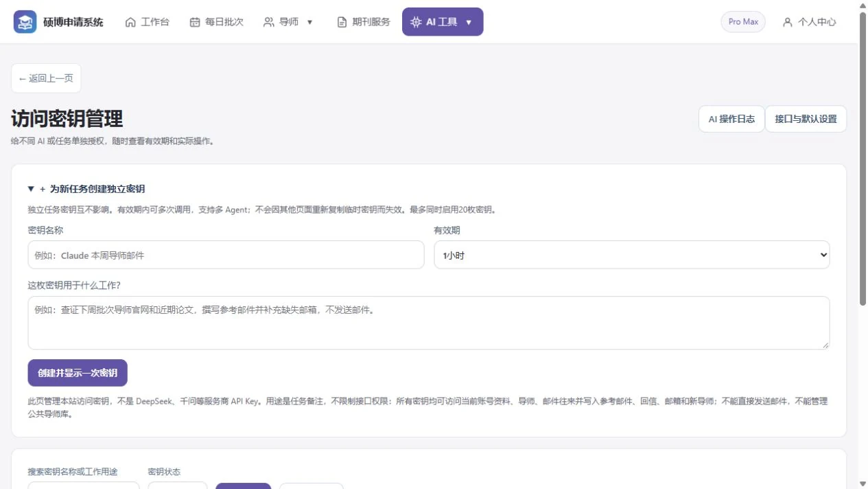
Task: Open the 工作台 home page
Action: (x=147, y=22)
